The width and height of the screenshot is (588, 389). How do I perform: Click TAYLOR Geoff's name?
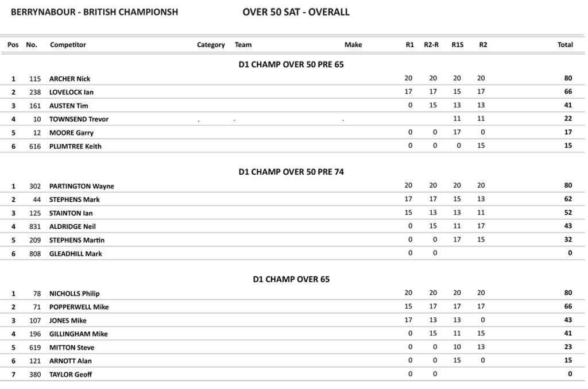tap(70, 375)
